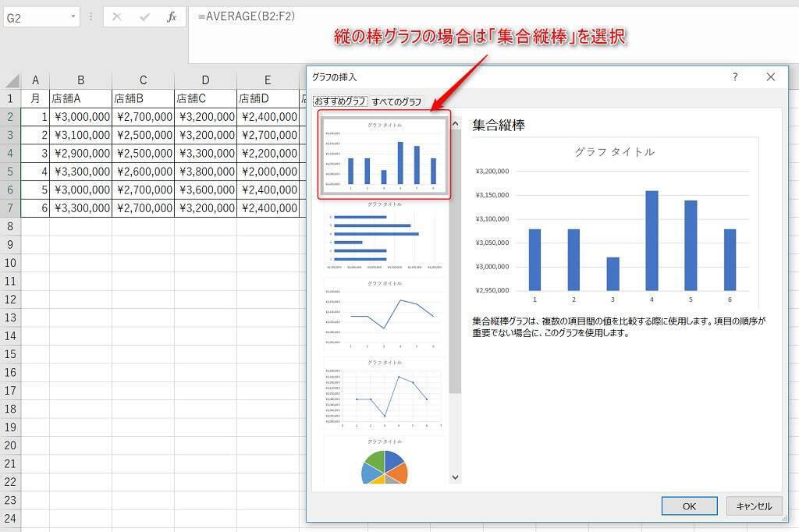Click the Insert Function fx icon

click(x=172, y=16)
